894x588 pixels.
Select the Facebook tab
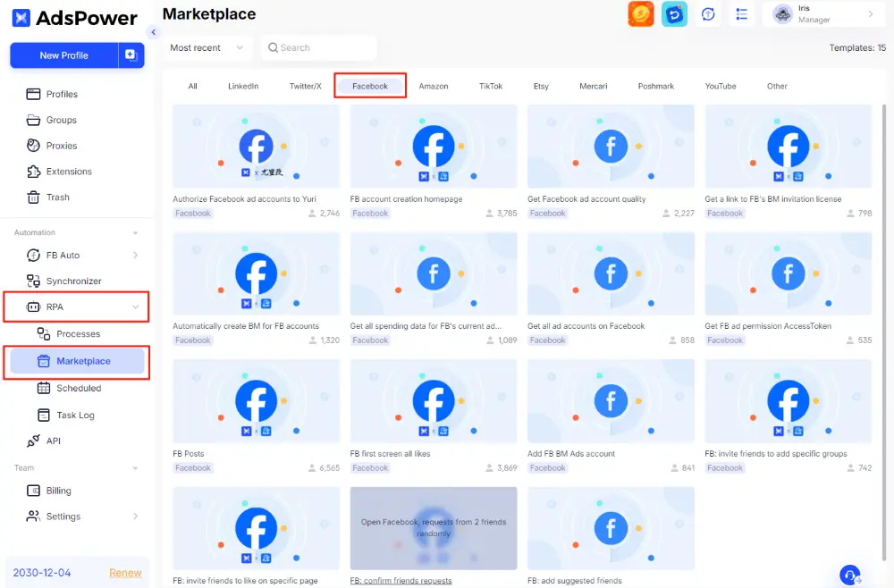(370, 86)
